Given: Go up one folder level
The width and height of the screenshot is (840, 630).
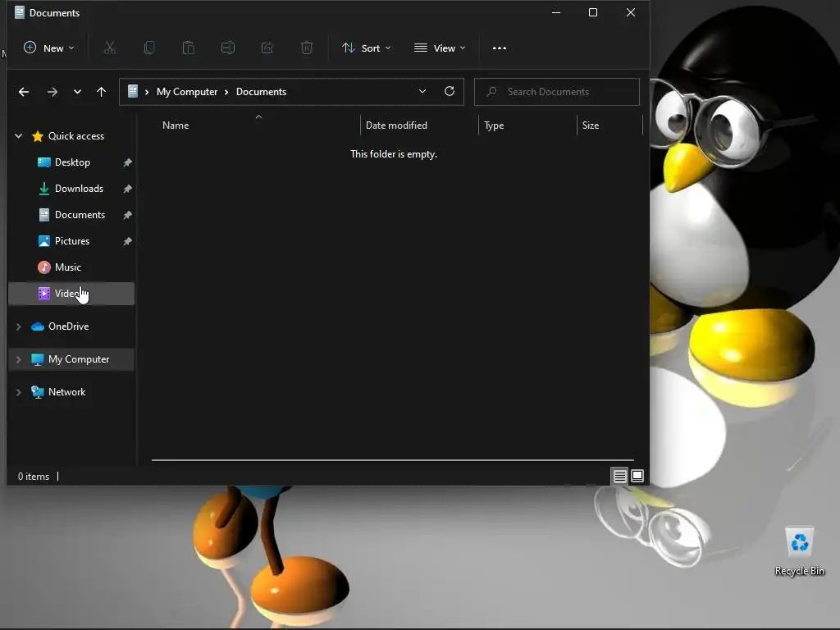Looking at the screenshot, I should 101,92.
